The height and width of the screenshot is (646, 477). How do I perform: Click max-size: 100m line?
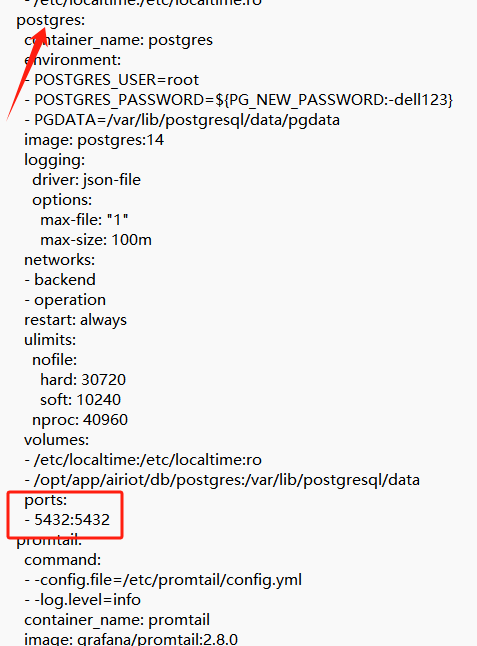[96, 240]
